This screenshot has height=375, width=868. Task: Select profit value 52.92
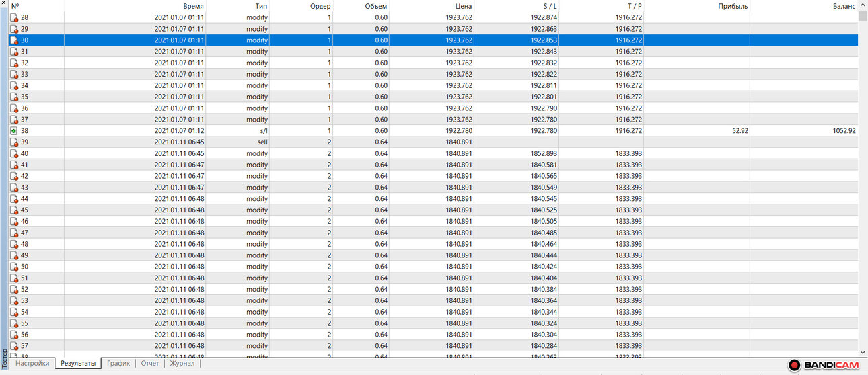(x=740, y=131)
